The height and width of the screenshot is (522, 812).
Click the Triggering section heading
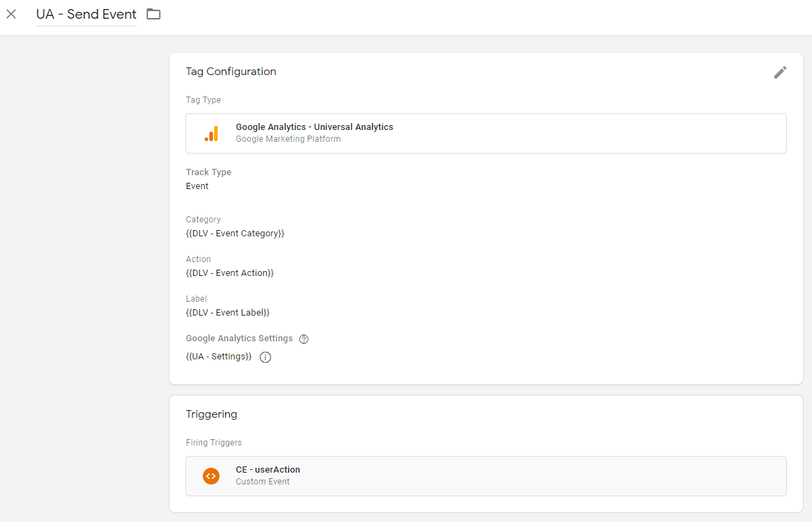211,414
